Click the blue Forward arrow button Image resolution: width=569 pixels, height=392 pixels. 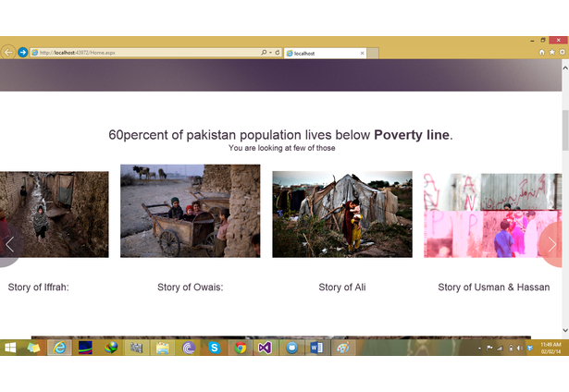point(23,53)
